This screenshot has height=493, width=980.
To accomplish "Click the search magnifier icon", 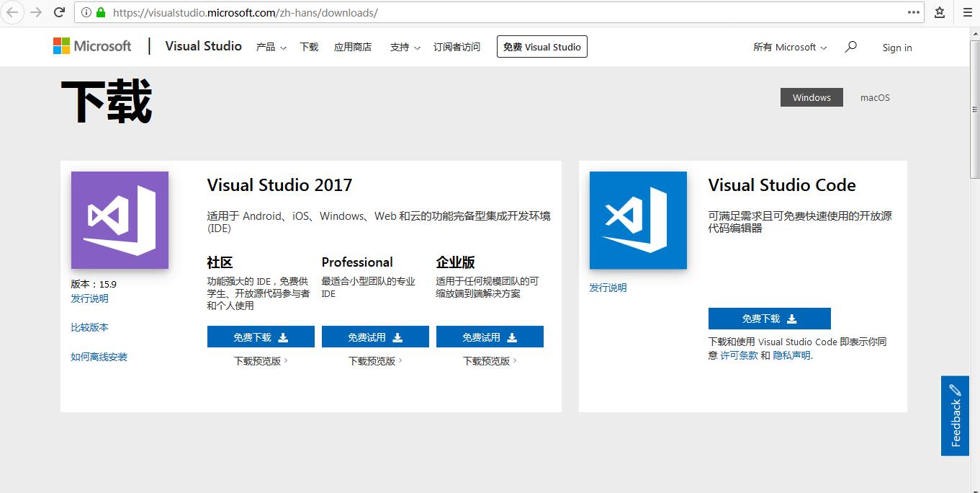I will click(x=851, y=47).
